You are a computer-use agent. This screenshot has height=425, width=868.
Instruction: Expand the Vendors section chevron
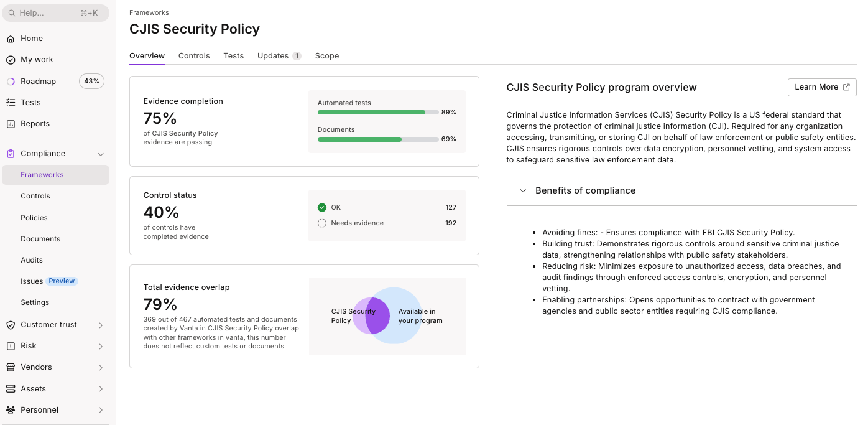101,368
